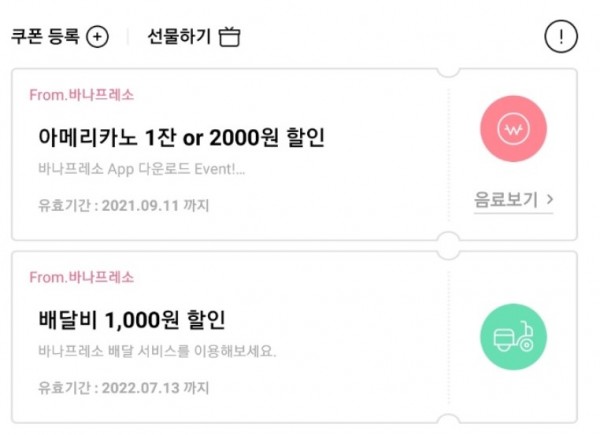Screen dimensions: 600x435
Task: Select the 아메리카노 1잔 or 2000원 할인 title
Action: click(x=181, y=137)
